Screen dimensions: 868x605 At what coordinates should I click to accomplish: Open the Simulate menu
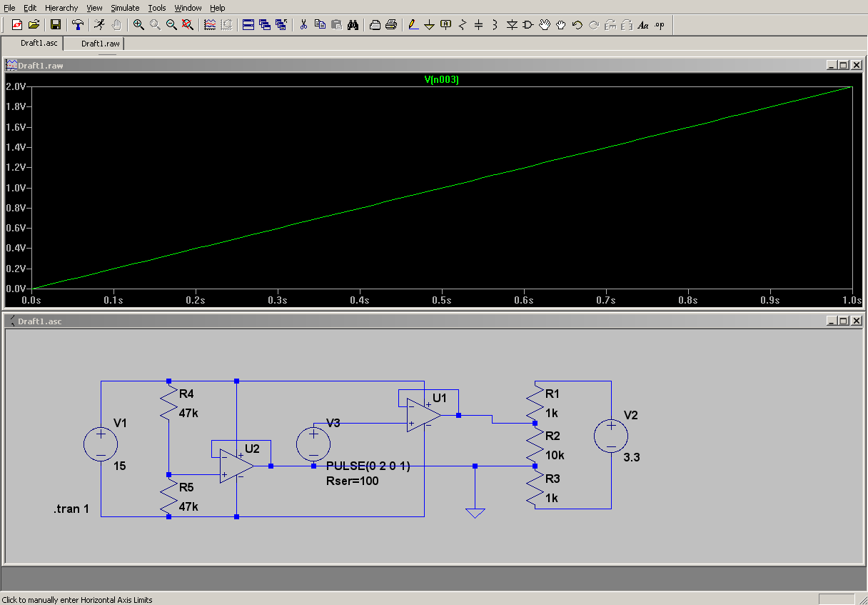pos(125,8)
